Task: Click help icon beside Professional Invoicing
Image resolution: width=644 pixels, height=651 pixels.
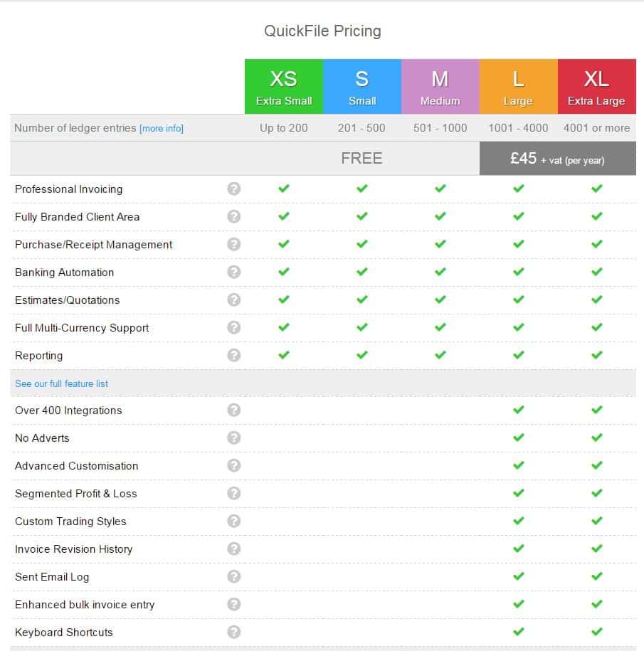Action: pyautogui.click(x=234, y=189)
